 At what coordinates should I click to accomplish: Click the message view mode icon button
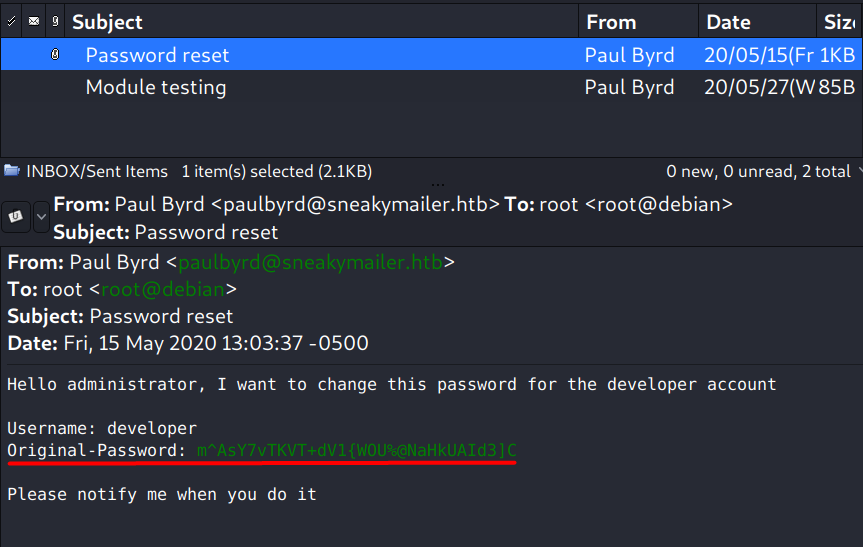tap(17, 216)
